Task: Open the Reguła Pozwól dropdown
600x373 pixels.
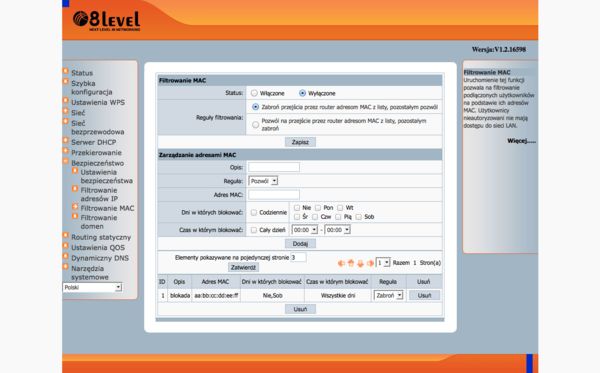Action: [263, 181]
